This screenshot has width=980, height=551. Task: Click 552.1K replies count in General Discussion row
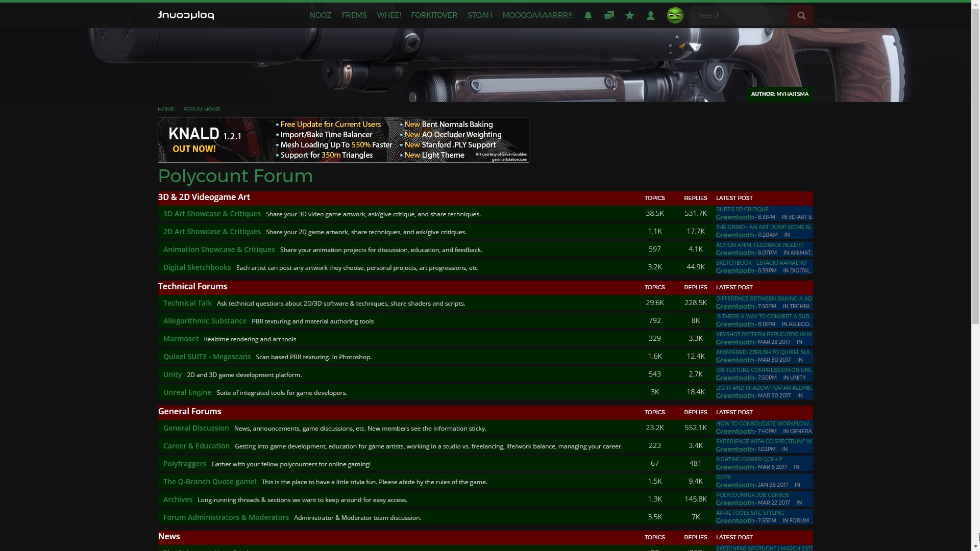[x=696, y=428]
